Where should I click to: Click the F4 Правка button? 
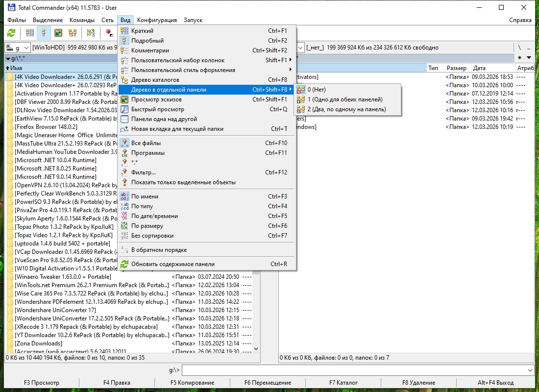tap(117, 382)
